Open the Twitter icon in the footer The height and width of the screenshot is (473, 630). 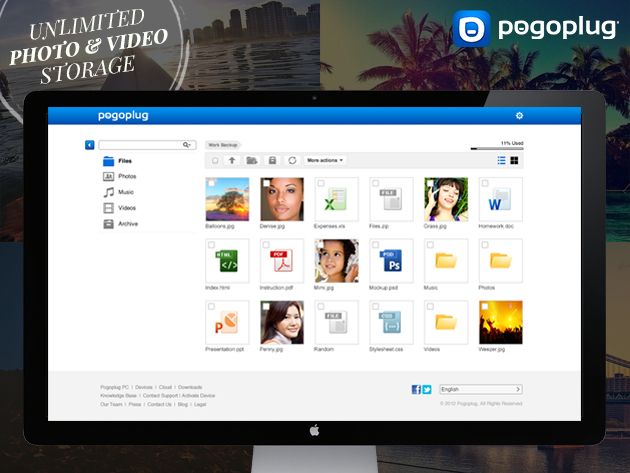click(x=427, y=389)
